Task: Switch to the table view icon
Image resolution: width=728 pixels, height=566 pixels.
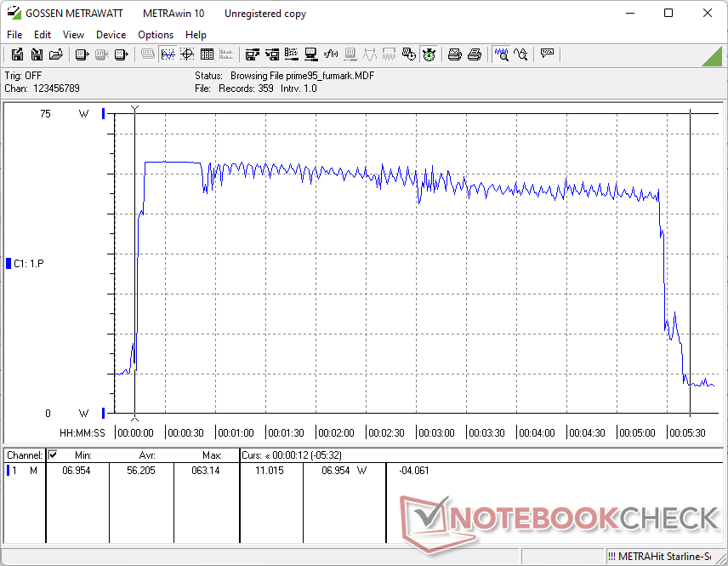Action: pyautogui.click(x=206, y=54)
